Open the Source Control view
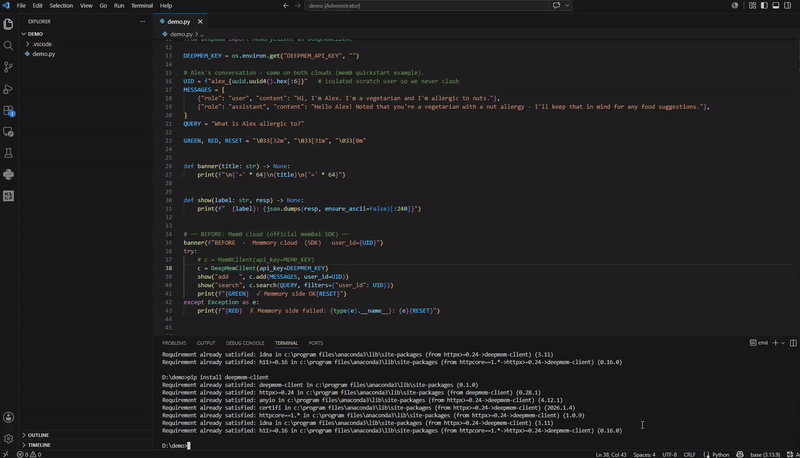 (x=8, y=67)
